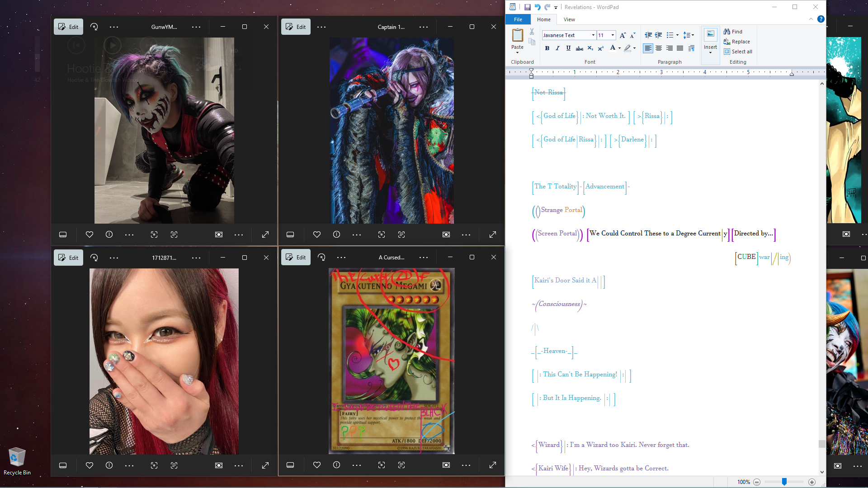Open filmstrip in the 1712871 photo window
Screen dimensions: 868x488
(63, 465)
